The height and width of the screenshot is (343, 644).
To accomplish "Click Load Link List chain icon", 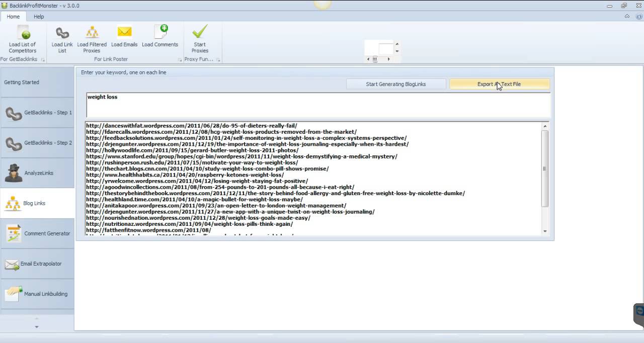I will point(62,33).
